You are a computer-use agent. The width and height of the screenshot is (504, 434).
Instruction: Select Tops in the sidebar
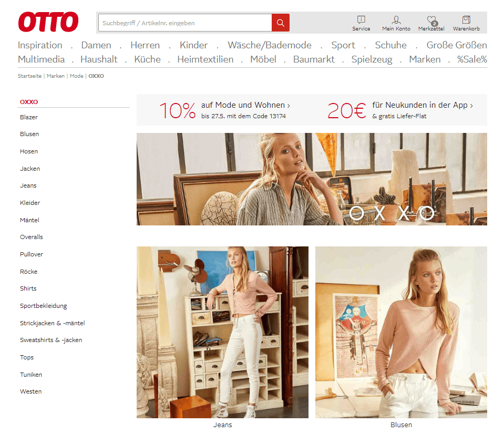pos(27,357)
